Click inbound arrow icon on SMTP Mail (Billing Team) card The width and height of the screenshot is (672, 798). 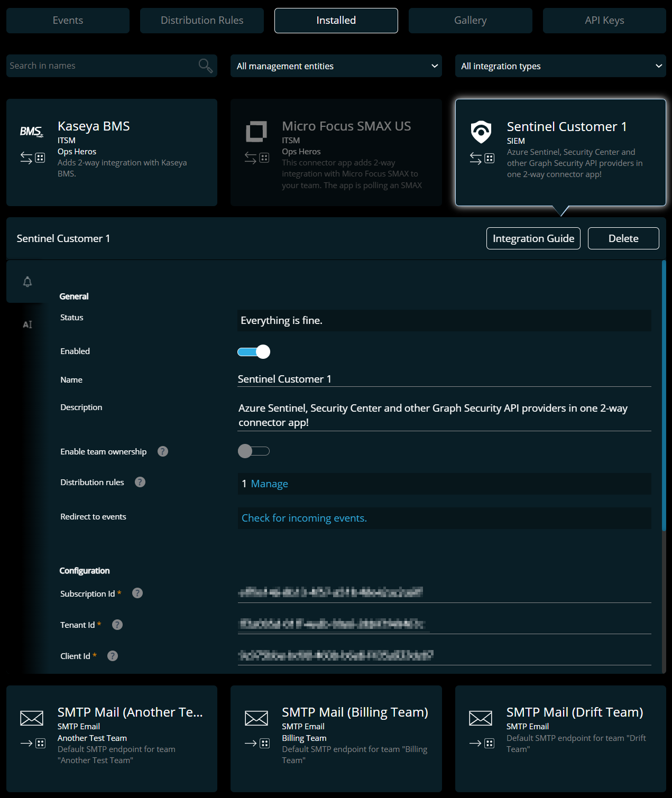coord(251,744)
